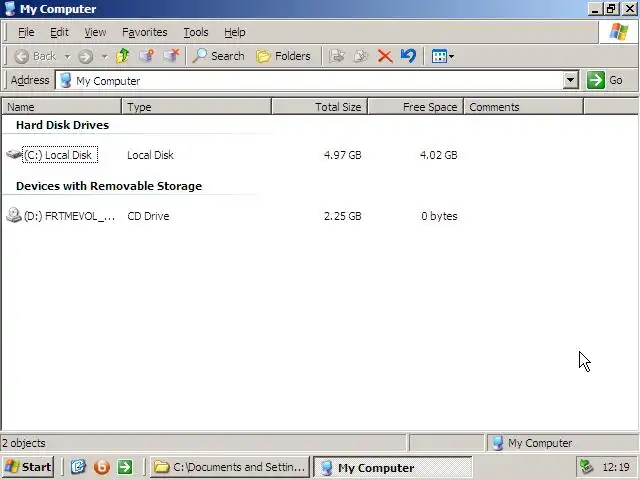Click the Local Disk type text
Image resolution: width=640 pixels, height=480 pixels.
(150, 155)
